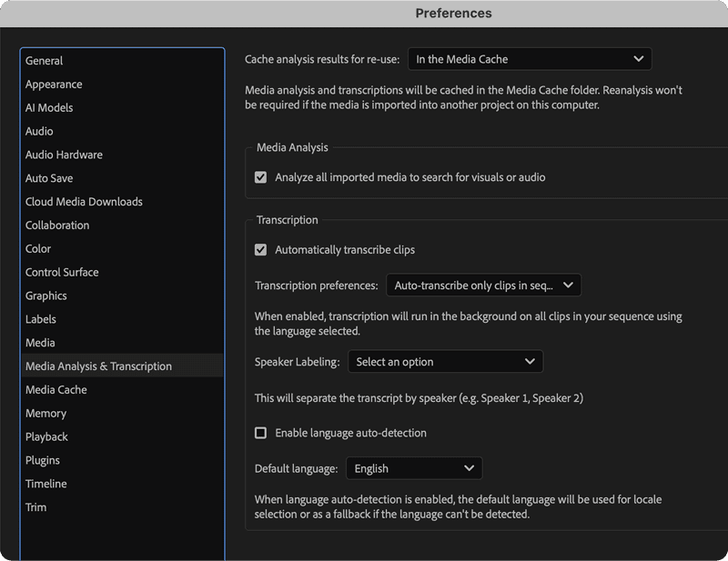Click the 'Speaker Labeling:' label
Screen dimensions: 728x561
click(x=298, y=362)
